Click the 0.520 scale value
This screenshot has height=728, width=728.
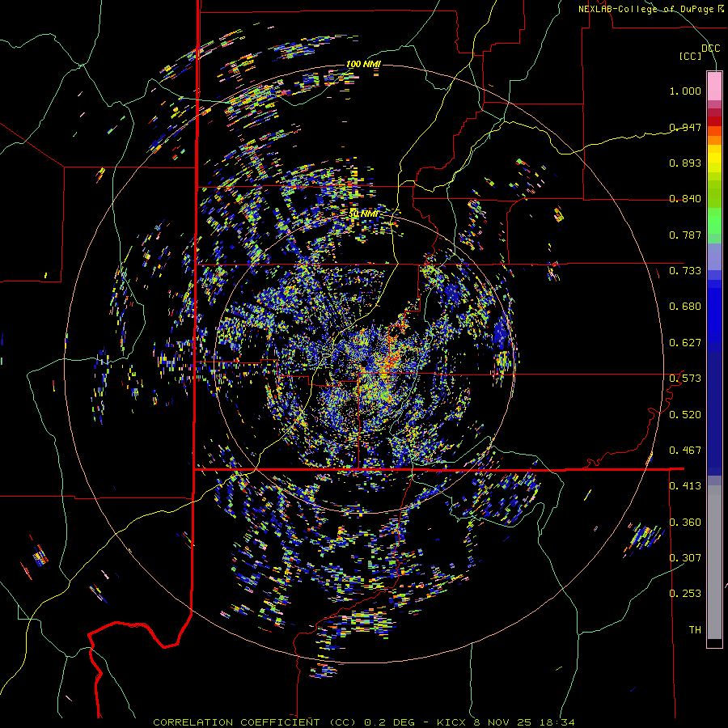[685, 415]
